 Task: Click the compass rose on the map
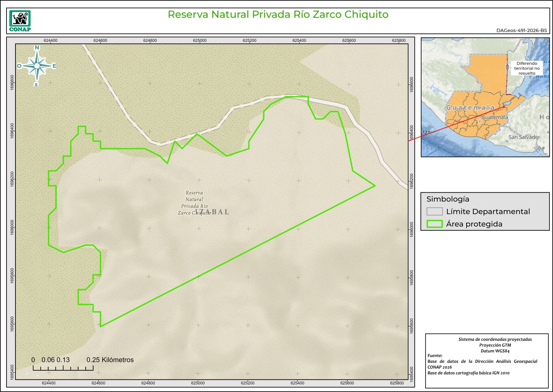(37, 66)
